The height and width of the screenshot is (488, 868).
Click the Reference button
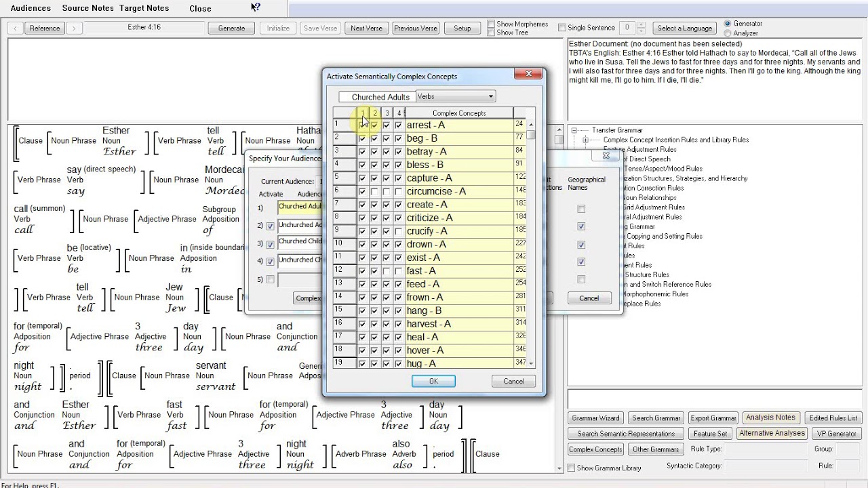45,28
